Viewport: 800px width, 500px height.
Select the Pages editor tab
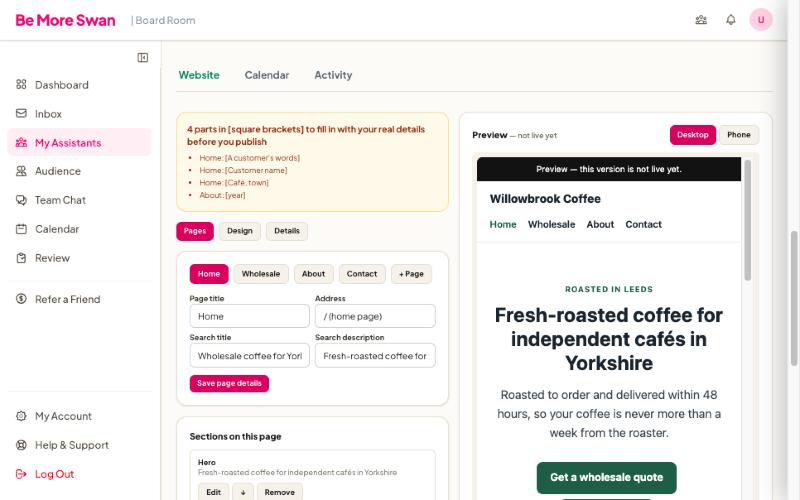click(195, 231)
